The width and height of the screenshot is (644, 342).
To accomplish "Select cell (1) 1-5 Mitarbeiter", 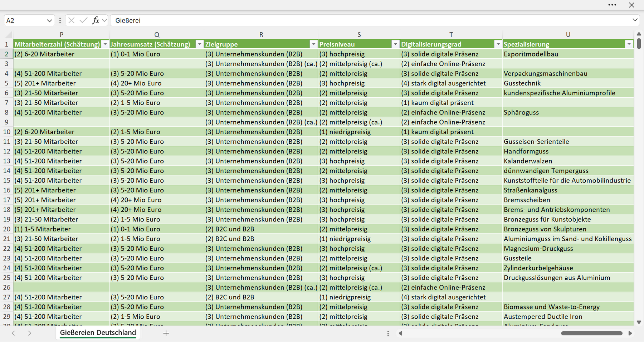I will click(x=62, y=229).
